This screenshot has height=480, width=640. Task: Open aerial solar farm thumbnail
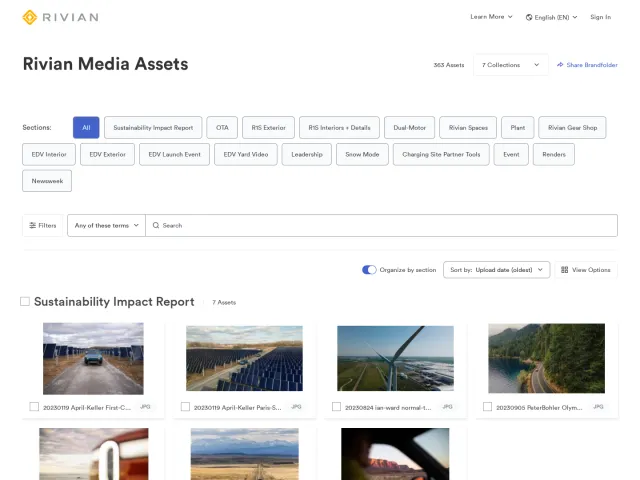click(x=244, y=358)
